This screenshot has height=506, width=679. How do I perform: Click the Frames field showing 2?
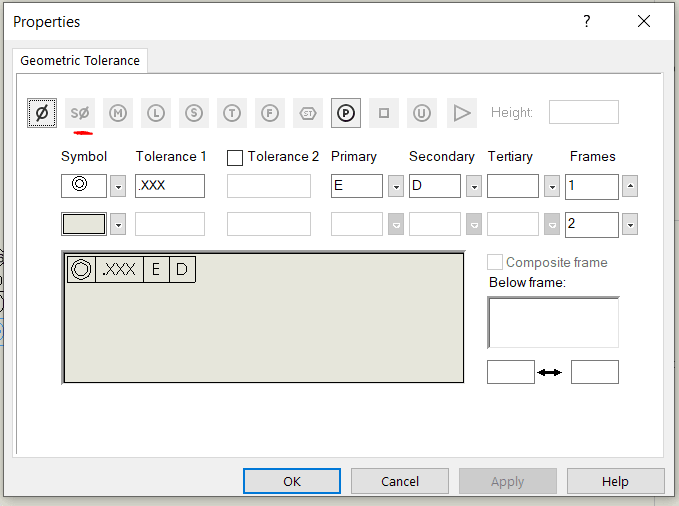(x=592, y=225)
